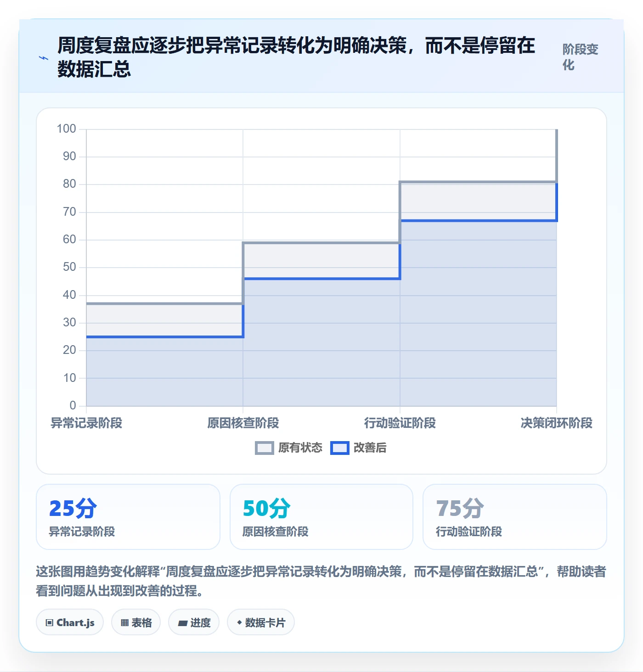
Task: Click the description paragraph starting 这张图用趋势变化
Action: 321,581
